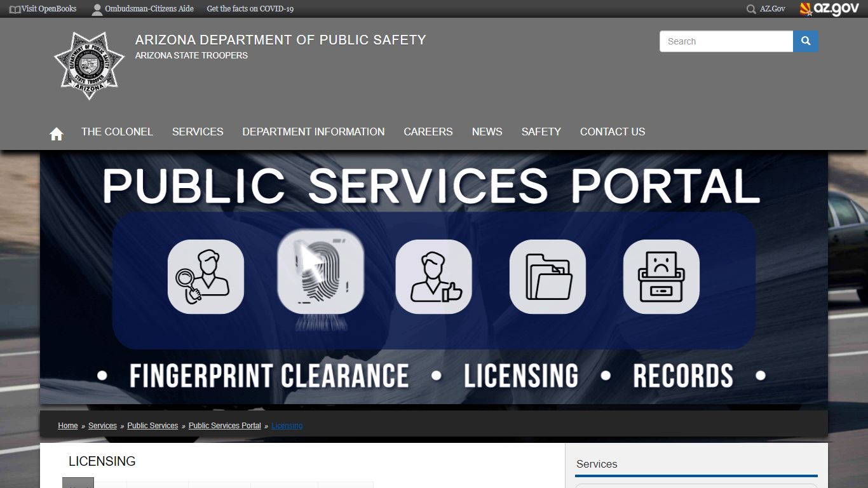Visit OpenBooks link
This screenshot has width=868, height=488.
coord(49,9)
